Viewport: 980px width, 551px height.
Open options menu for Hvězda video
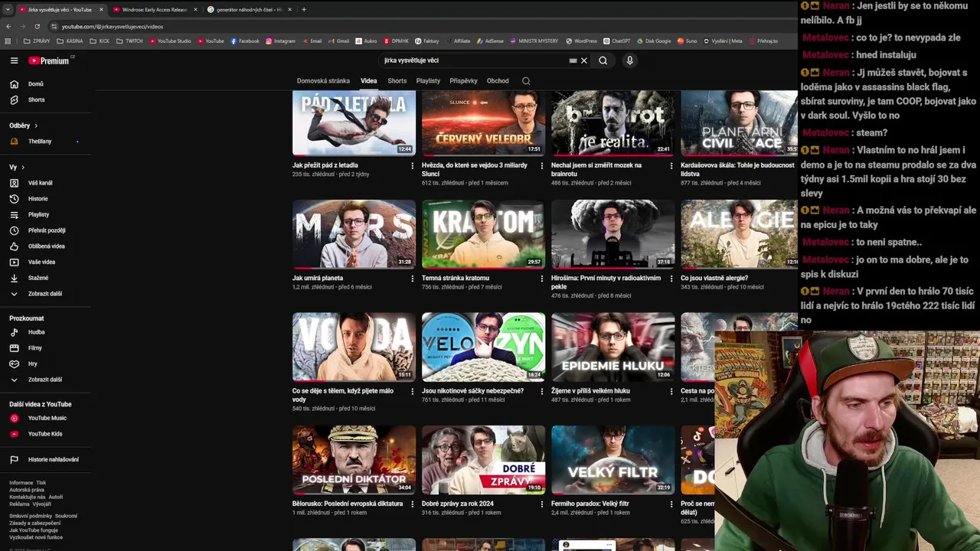click(541, 165)
